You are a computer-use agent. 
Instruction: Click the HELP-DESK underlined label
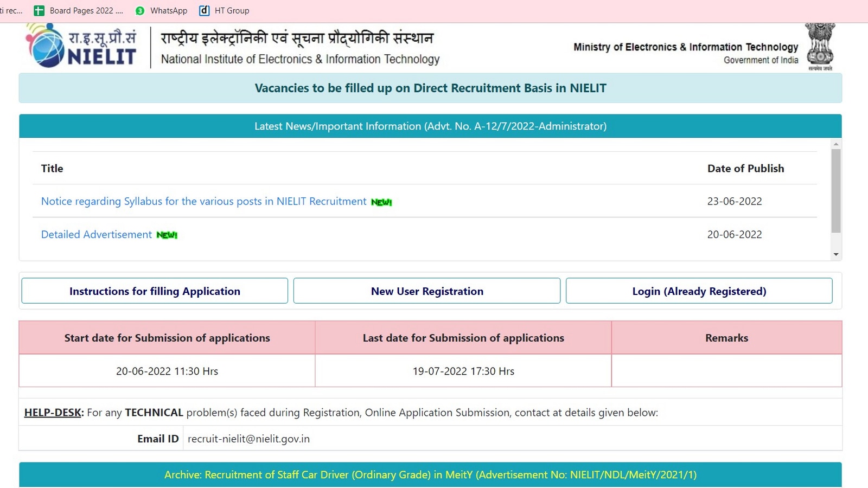(x=53, y=413)
